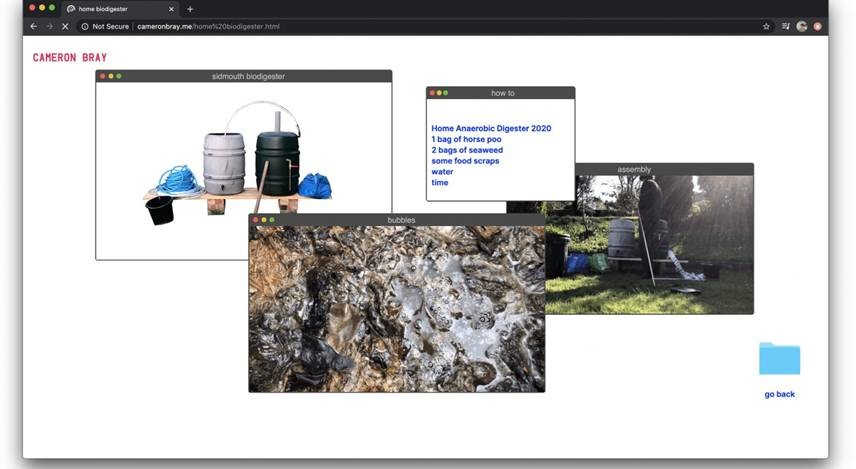Click the CAMERON BRAY site title
The height and width of the screenshot is (469, 856).
click(70, 58)
